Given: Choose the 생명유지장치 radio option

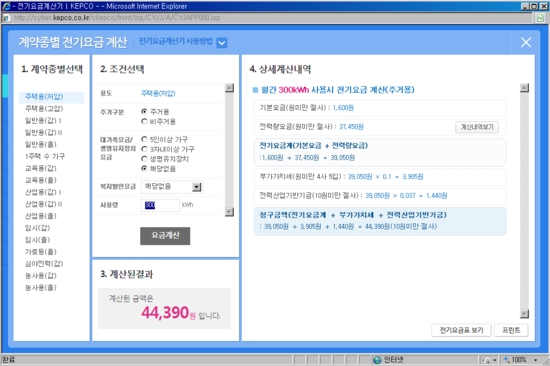Looking at the screenshot, I should [144, 159].
